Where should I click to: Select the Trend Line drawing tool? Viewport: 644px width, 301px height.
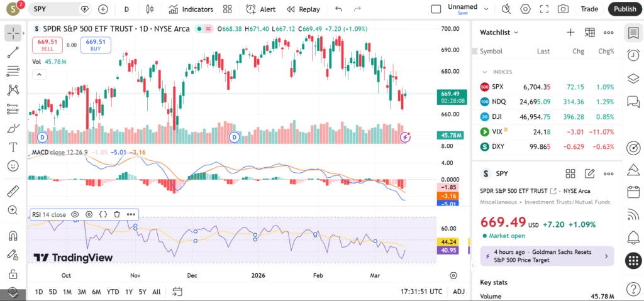[13, 53]
